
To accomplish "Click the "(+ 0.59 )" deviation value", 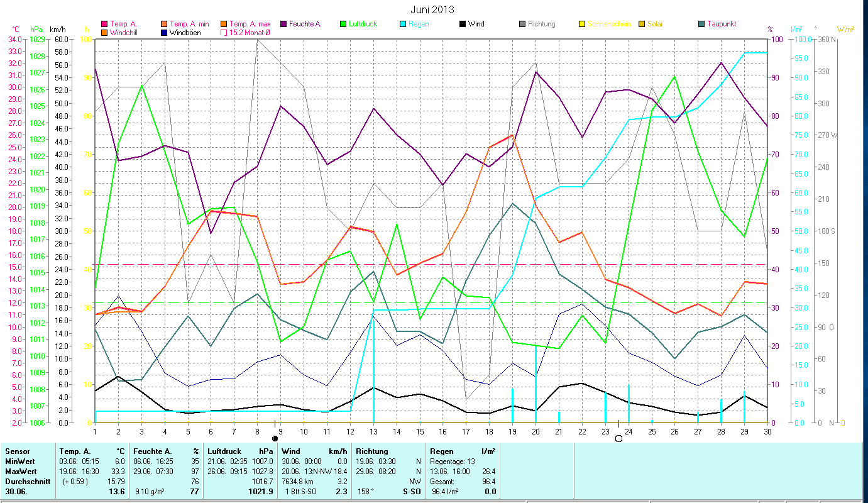I will pyautogui.click(x=75, y=481).
